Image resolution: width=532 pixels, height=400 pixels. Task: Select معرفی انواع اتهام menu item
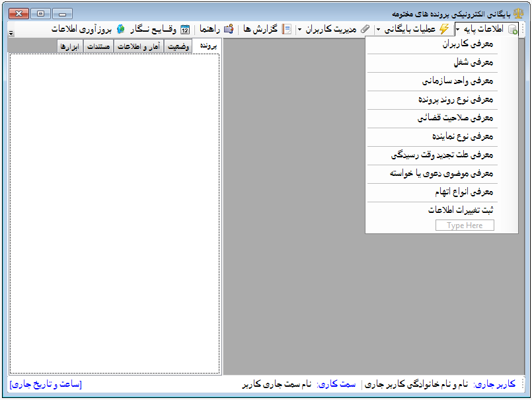[464, 192]
